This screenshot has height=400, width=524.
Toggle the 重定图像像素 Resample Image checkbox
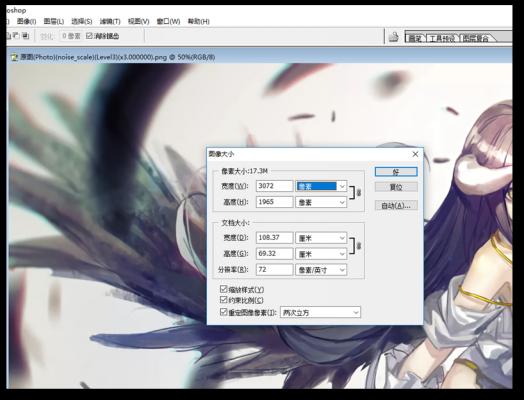[223, 312]
